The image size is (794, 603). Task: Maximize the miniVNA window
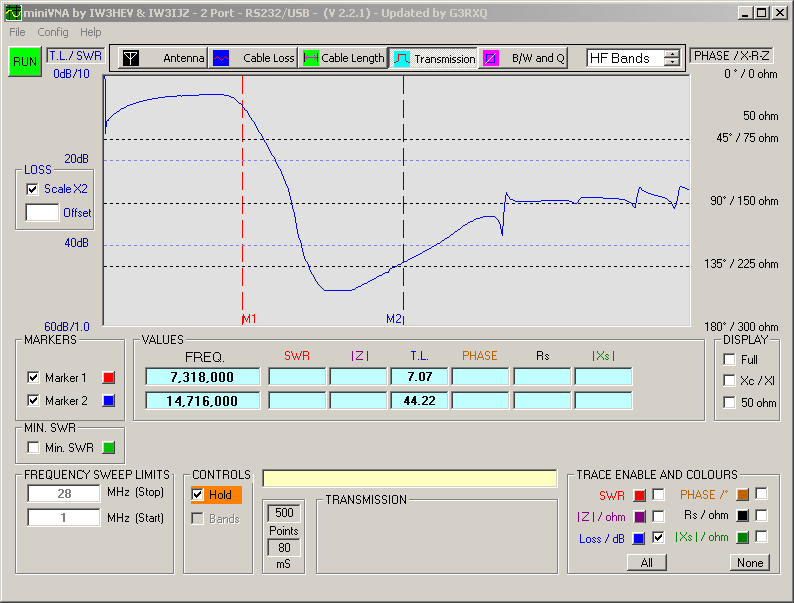762,13
